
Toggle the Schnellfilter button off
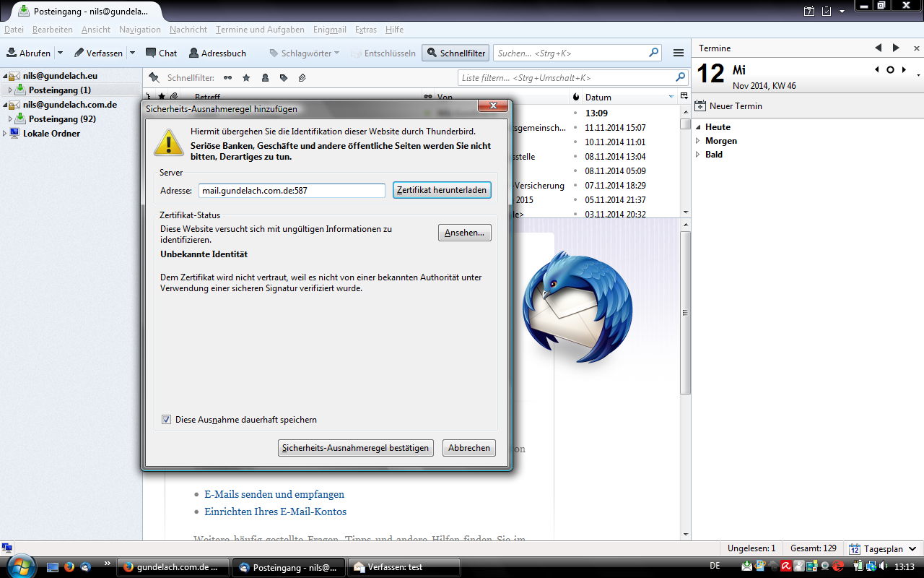coord(456,53)
